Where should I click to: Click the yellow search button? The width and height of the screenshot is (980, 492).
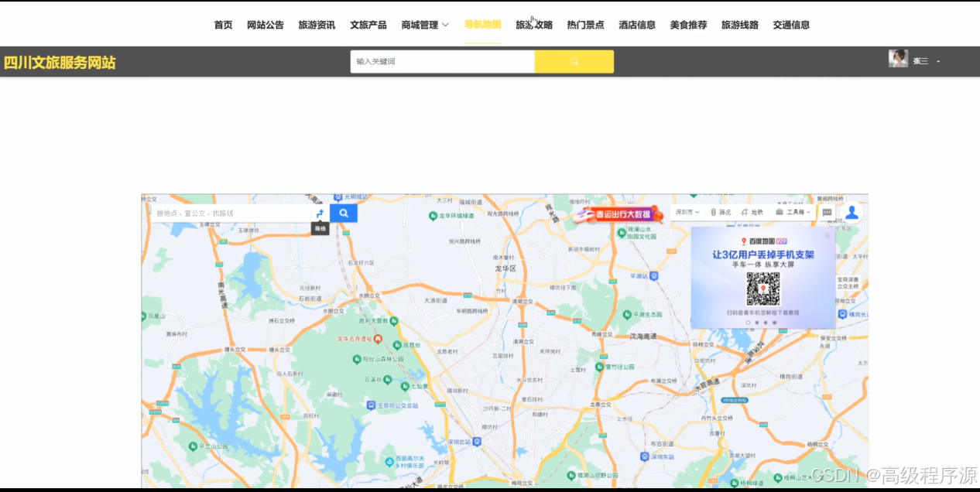click(574, 61)
